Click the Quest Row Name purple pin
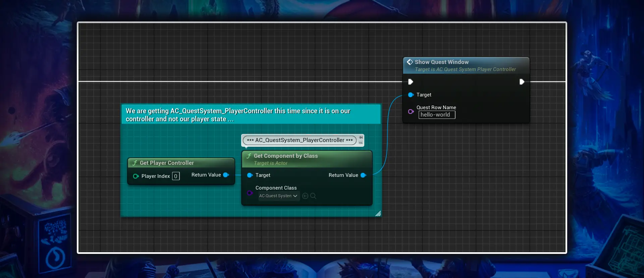644x278 pixels. click(x=411, y=112)
